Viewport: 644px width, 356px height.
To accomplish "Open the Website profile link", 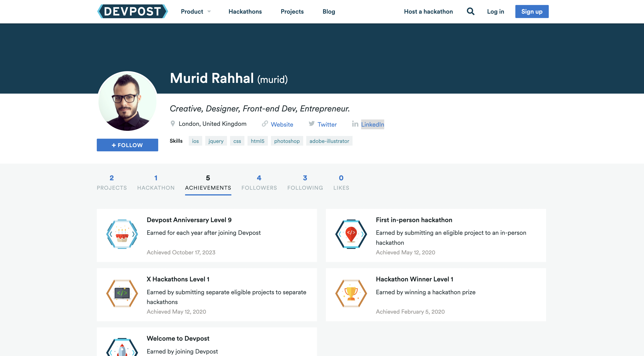I will tap(282, 124).
